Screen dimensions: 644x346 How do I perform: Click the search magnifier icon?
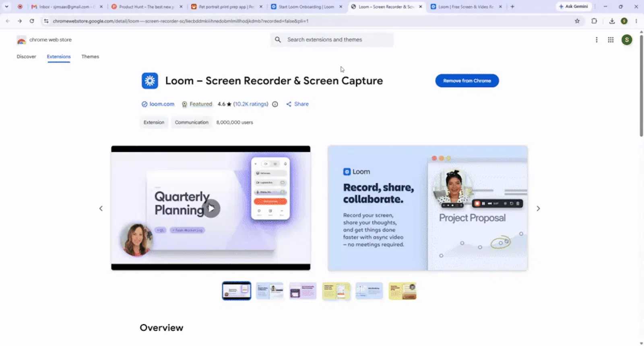pos(278,39)
